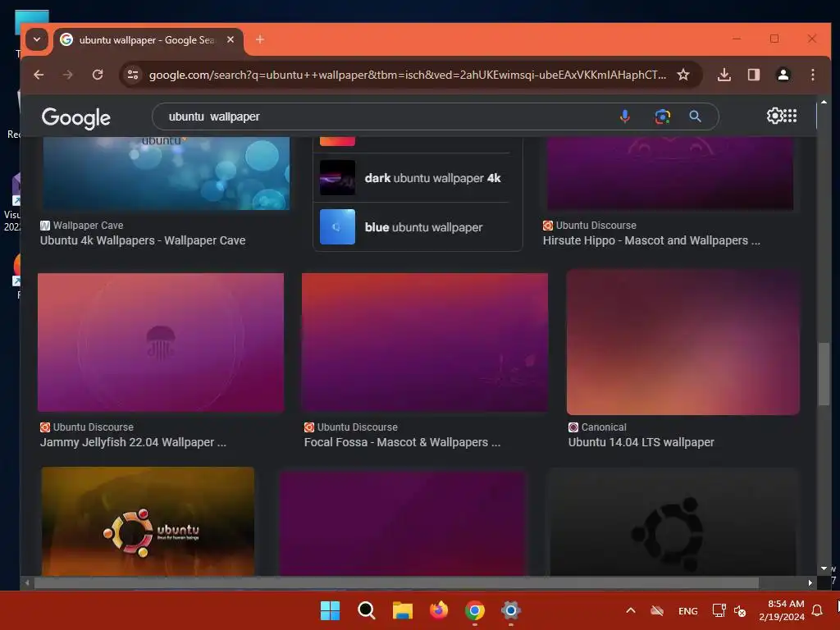The image size is (840, 630).
Task: Open the blue bokeh Ubuntu wallpaper thumbnail
Action: 166,173
